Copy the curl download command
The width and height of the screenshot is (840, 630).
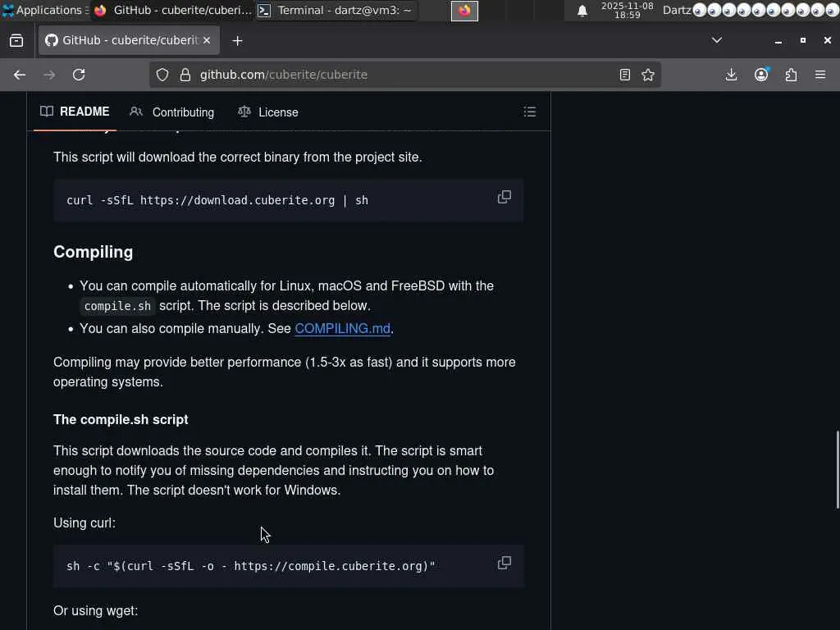click(504, 197)
